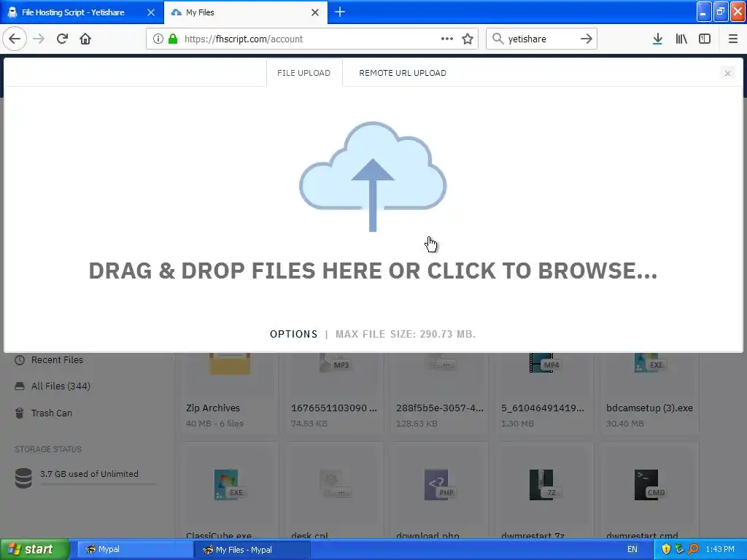Switch to REMOTE URL UPLOAD tab
The width and height of the screenshot is (747, 560).
coord(403,73)
